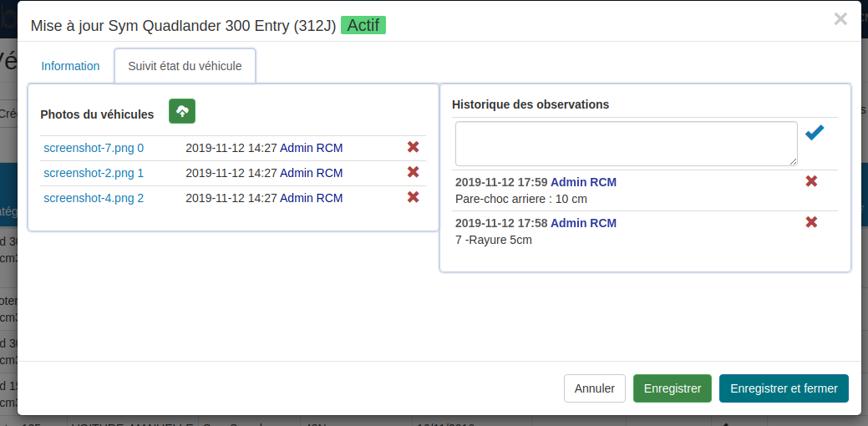Click Enregistrer et fermer button
868x426 pixels.
click(x=784, y=388)
